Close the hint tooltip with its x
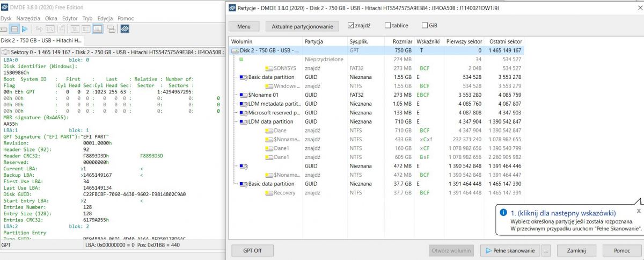This screenshot has width=644, height=260. pos(638,211)
